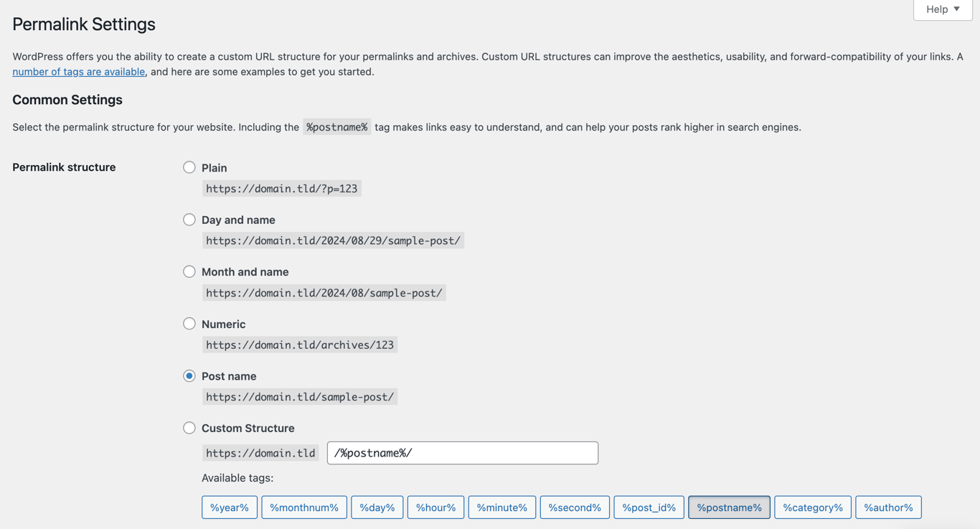Open the available tags documentation link
The height and width of the screenshot is (529, 980).
tap(78, 71)
